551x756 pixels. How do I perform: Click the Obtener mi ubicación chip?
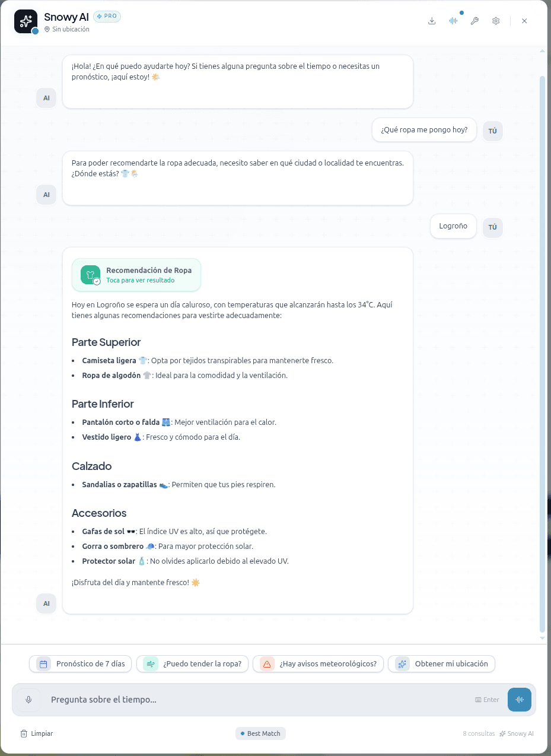(441, 663)
